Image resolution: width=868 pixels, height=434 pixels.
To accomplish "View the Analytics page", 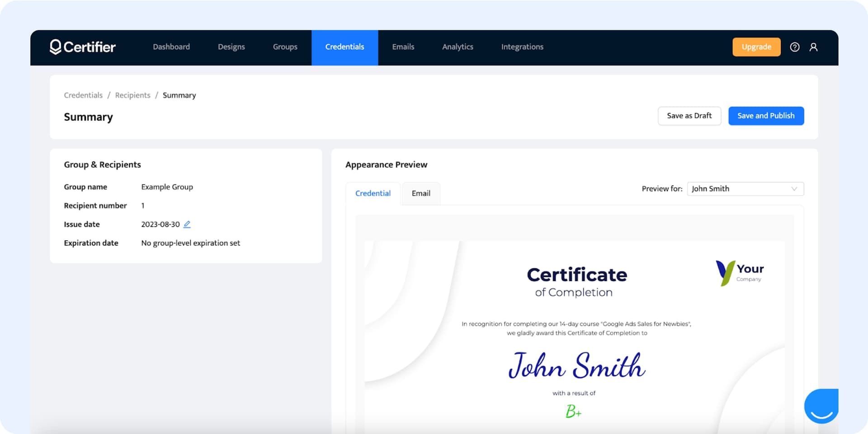I will pyautogui.click(x=458, y=47).
